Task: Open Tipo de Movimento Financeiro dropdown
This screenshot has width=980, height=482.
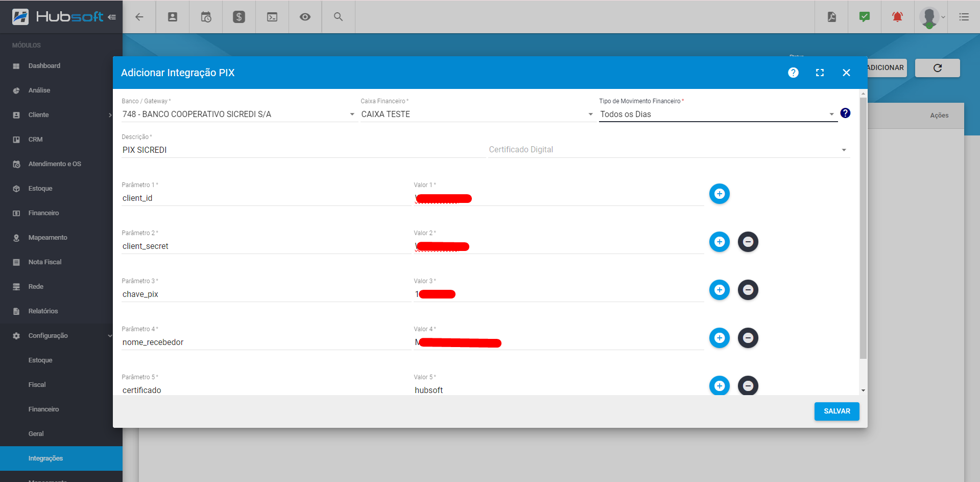Action: click(x=718, y=114)
